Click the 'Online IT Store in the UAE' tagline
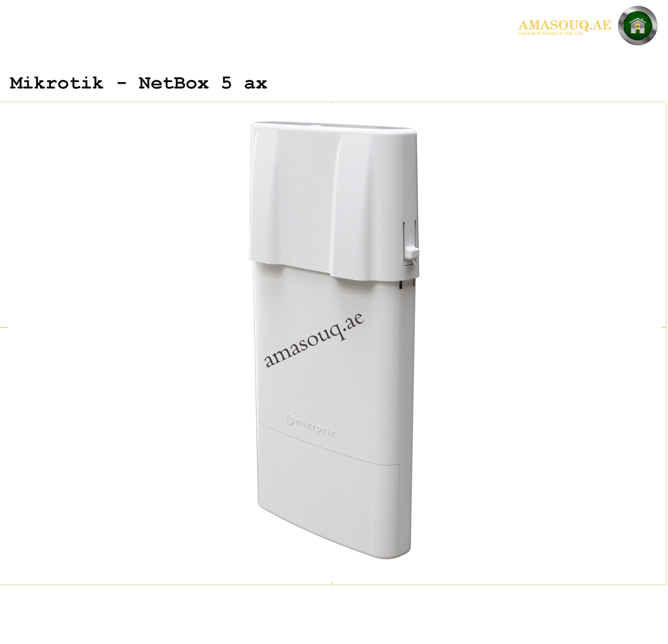The width and height of the screenshot is (668, 644). [x=551, y=34]
